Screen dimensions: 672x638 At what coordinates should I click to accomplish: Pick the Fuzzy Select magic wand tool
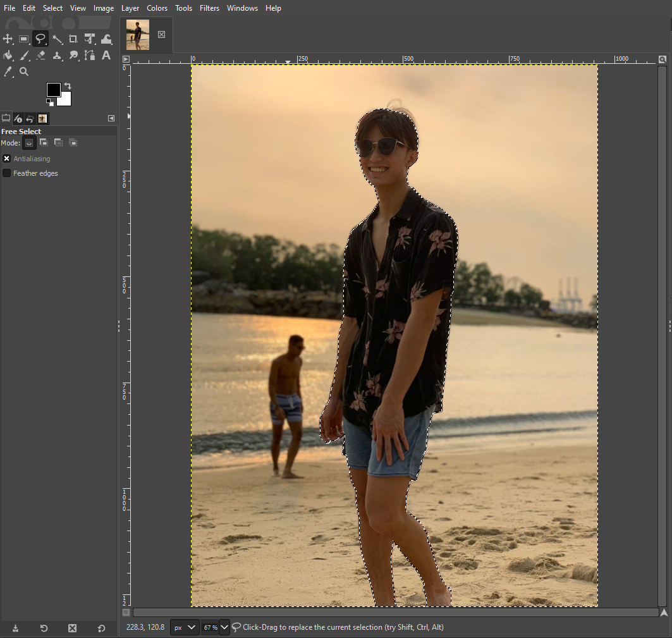coord(57,39)
